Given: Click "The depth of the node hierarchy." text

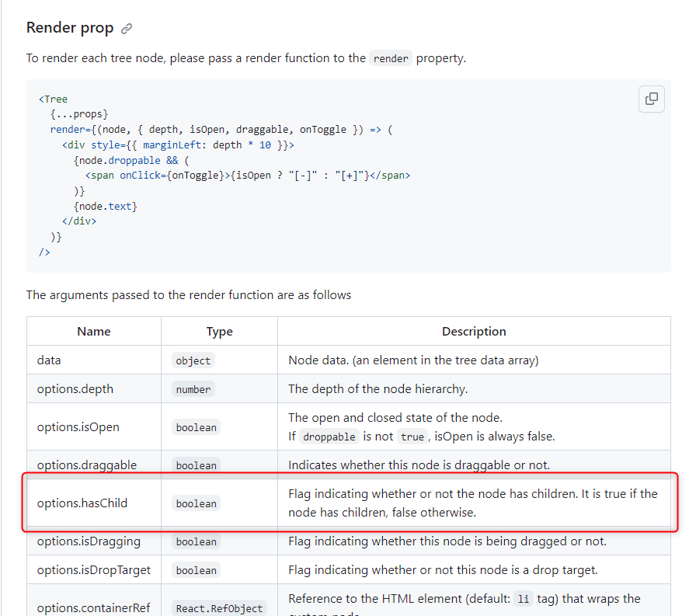Looking at the screenshot, I should (378, 389).
